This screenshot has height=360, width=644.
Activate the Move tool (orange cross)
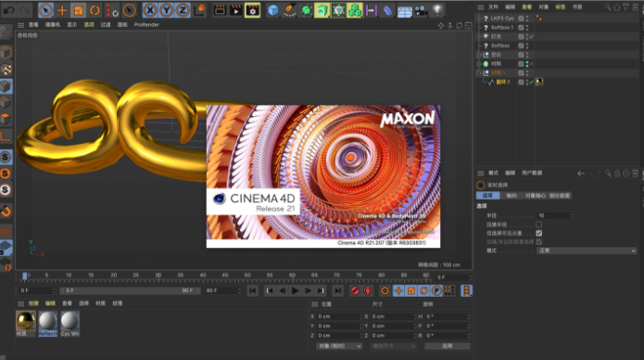pyautogui.click(x=62, y=10)
